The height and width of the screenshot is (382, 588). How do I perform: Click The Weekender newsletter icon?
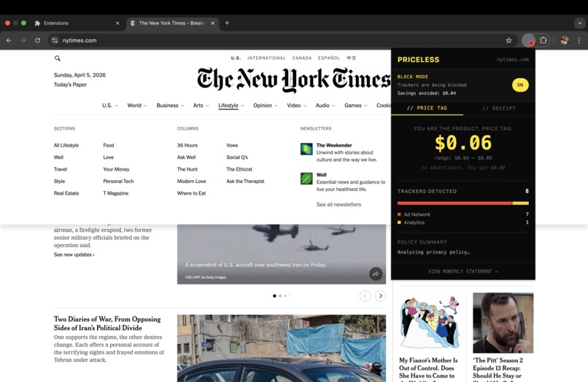coord(306,149)
